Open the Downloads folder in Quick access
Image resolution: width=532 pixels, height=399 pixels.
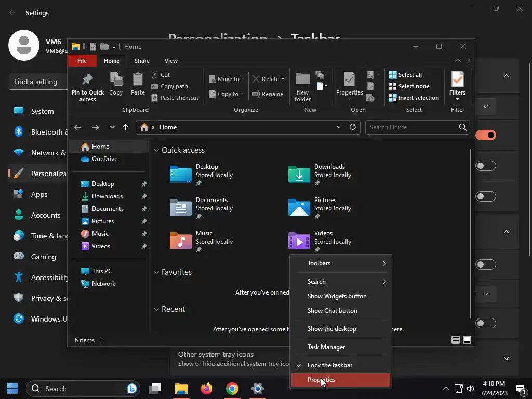coord(319,175)
